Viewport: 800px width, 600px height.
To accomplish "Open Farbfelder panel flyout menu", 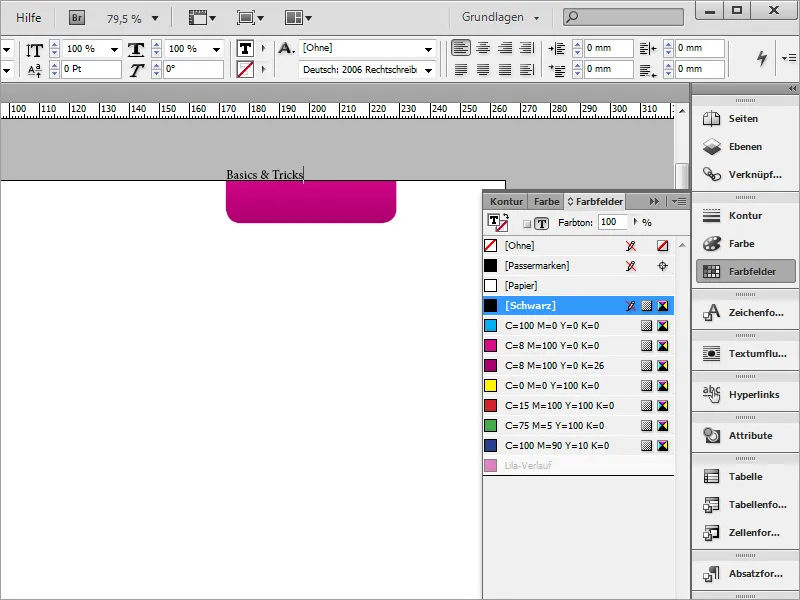I will pyautogui.click(x=679, y=202).
